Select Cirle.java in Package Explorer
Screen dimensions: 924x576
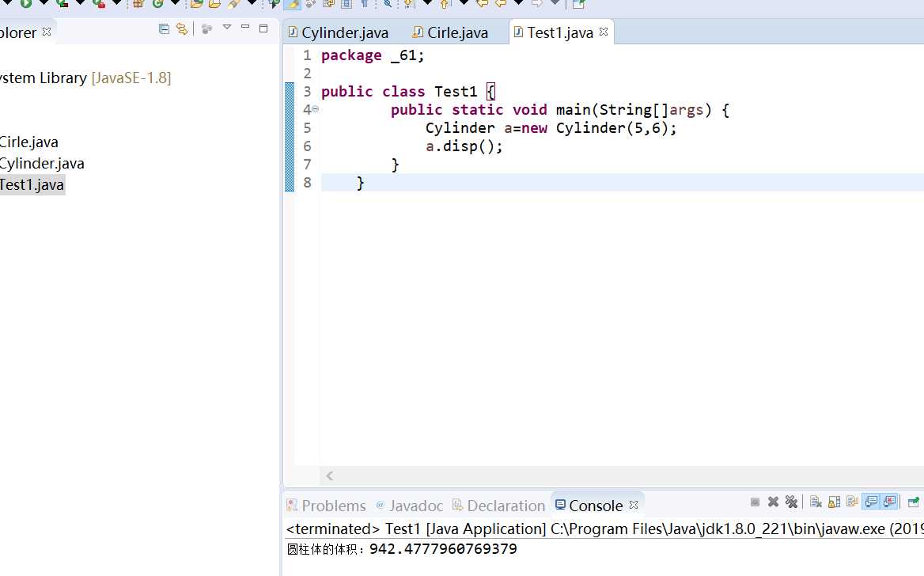(x=28, y=142)
